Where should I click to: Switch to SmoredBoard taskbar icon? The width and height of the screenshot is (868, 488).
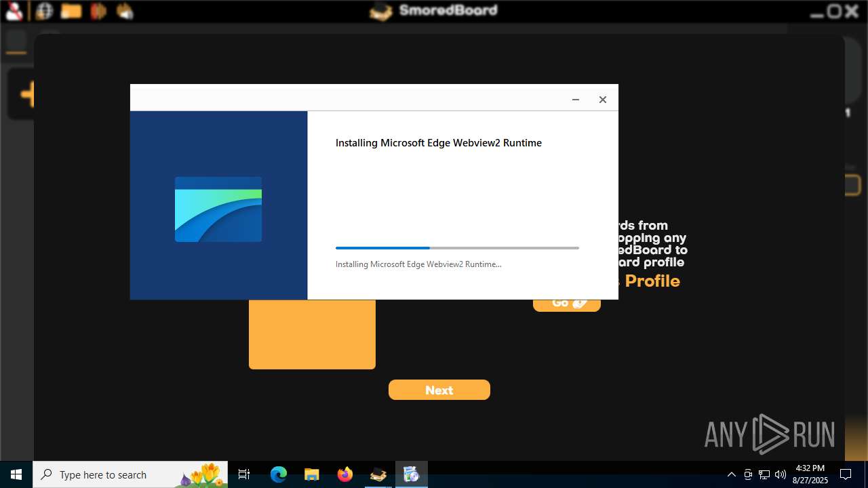pos(378,474)
